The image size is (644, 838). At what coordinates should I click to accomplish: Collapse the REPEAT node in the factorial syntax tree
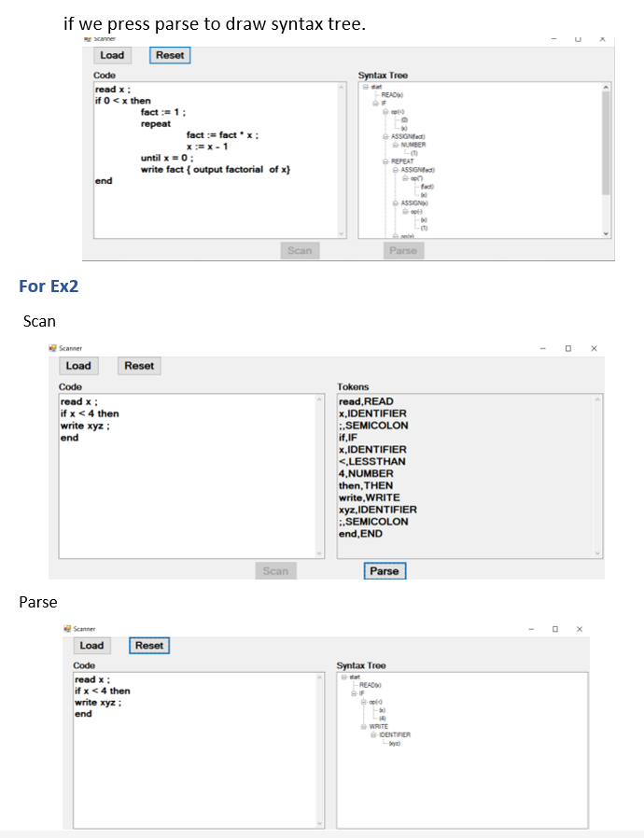pos(385,161)
